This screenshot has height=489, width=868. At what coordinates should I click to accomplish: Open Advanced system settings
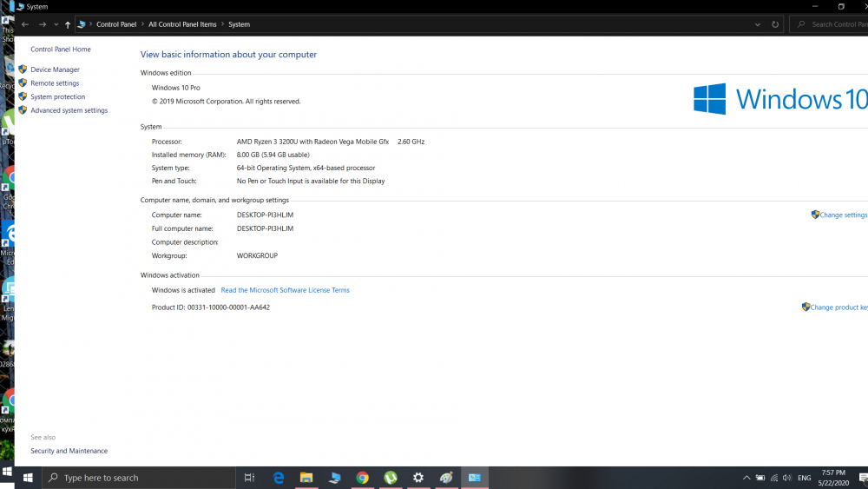(69, 110)
